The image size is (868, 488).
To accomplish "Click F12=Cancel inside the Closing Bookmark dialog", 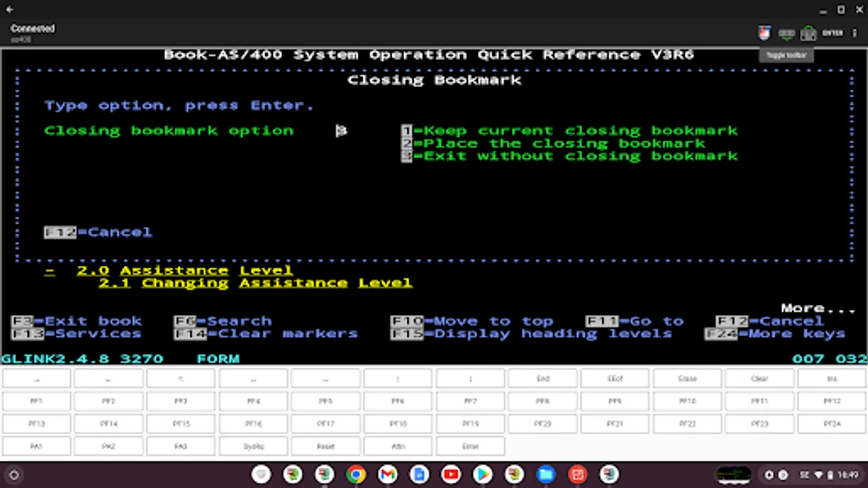I will coord(98,233).
